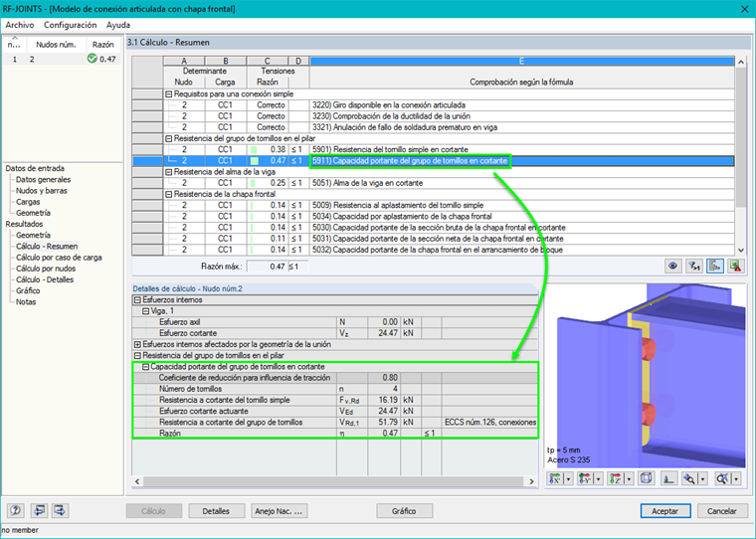This screenshot has height=539, width=756.
Task: Click the help question mark icon
Action: point(16,510)
